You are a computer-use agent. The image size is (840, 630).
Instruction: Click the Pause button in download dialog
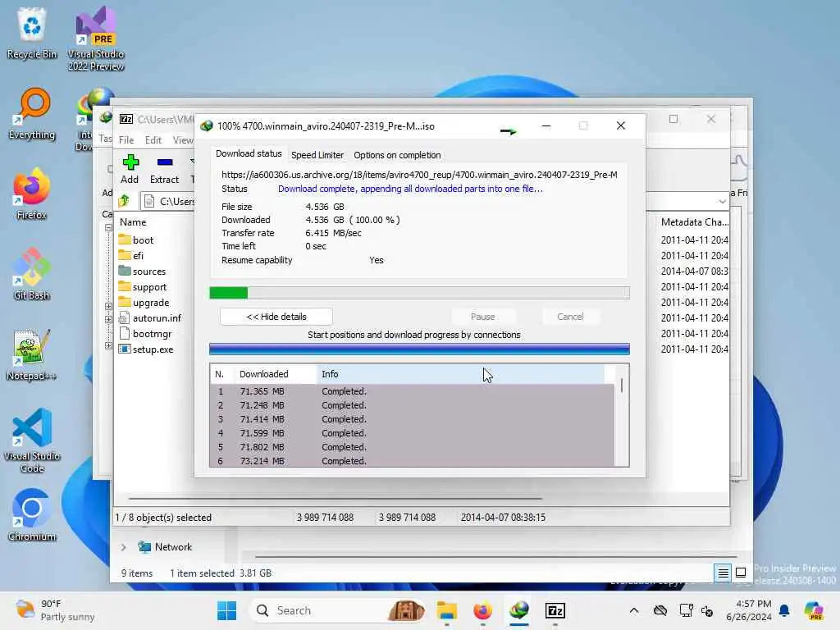tap(482, 317)
